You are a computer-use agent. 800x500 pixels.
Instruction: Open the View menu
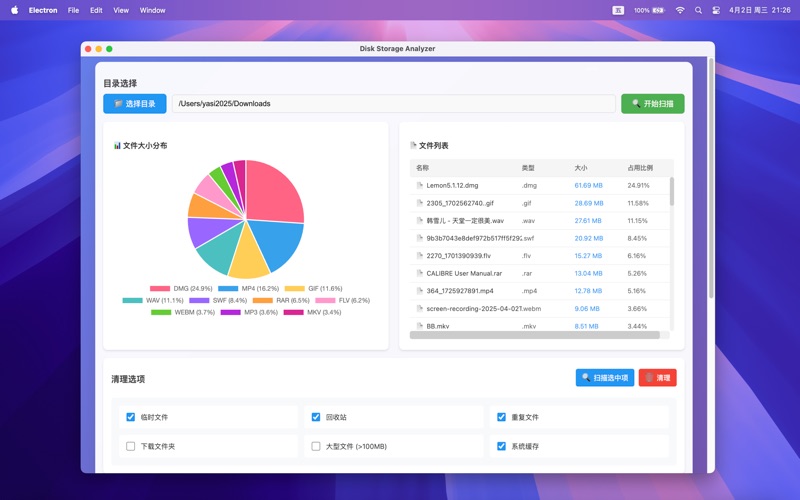(x=121, y=10)
